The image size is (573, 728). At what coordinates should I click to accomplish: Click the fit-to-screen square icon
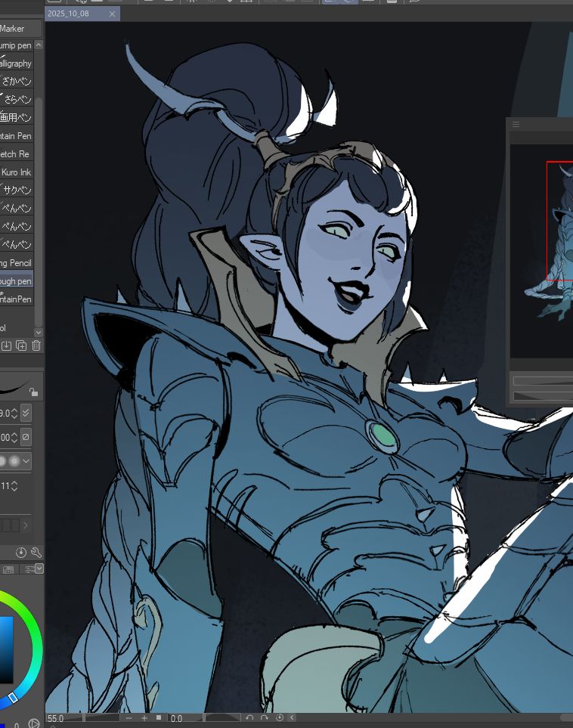pyautogui.click(x=159, y=717)
